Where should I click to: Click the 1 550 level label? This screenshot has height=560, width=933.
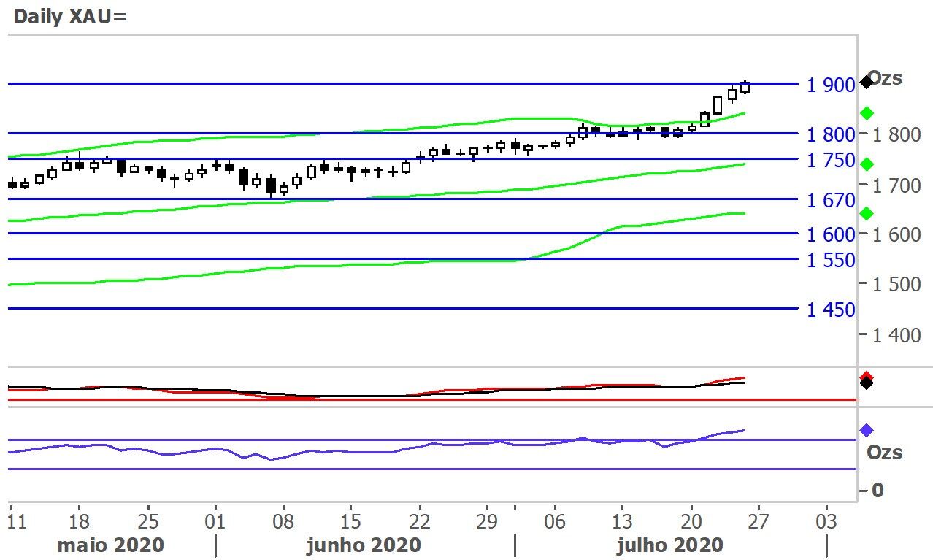(x=831, y=261)
